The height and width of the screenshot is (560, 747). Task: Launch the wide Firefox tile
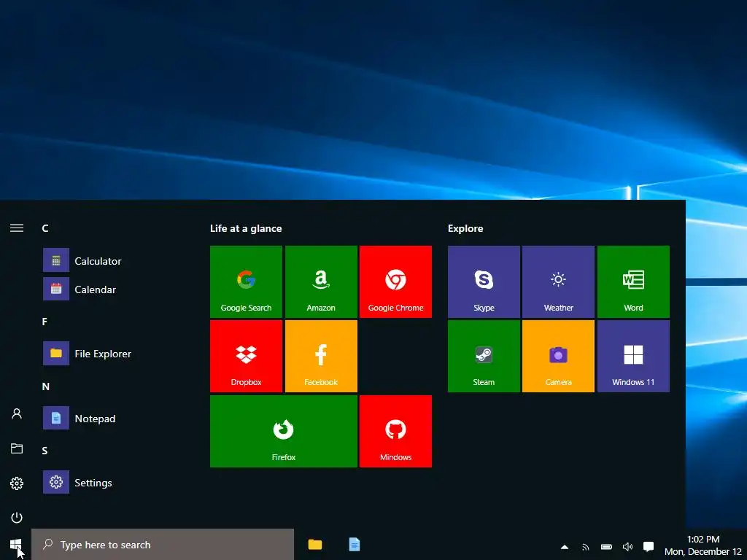click(x=284, y=431)
